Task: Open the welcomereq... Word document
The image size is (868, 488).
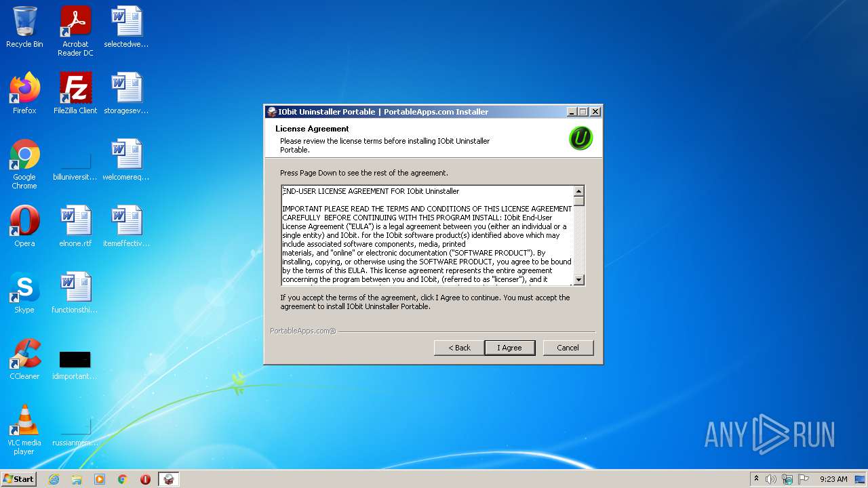Action: (126, 160)
